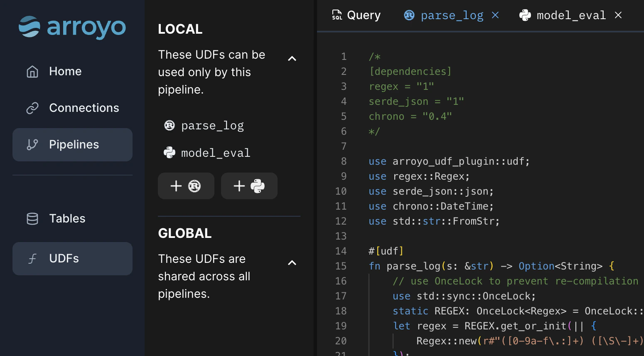Collapse the LOCAL UDFs section

click(292, 59)
